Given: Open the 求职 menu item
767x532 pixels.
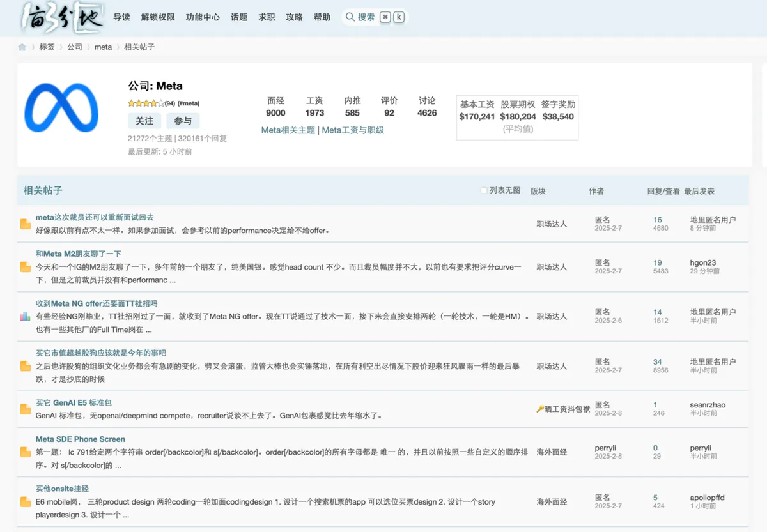Looking at the screenshot, I should tap(267, 17).
